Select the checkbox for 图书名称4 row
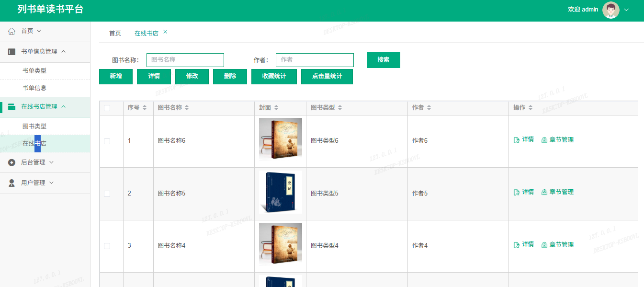The width and height of the screenshot is (644, 287). 107,246
